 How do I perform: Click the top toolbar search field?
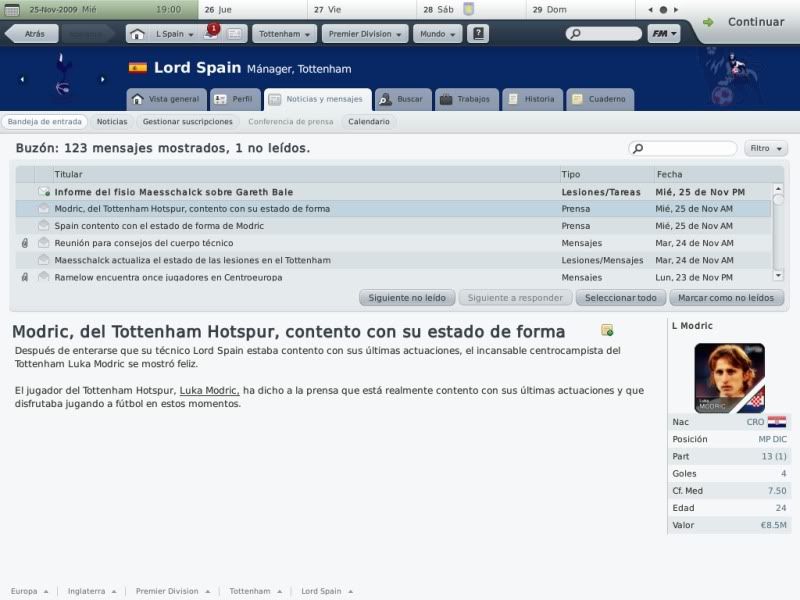click(x=604, y=34)
